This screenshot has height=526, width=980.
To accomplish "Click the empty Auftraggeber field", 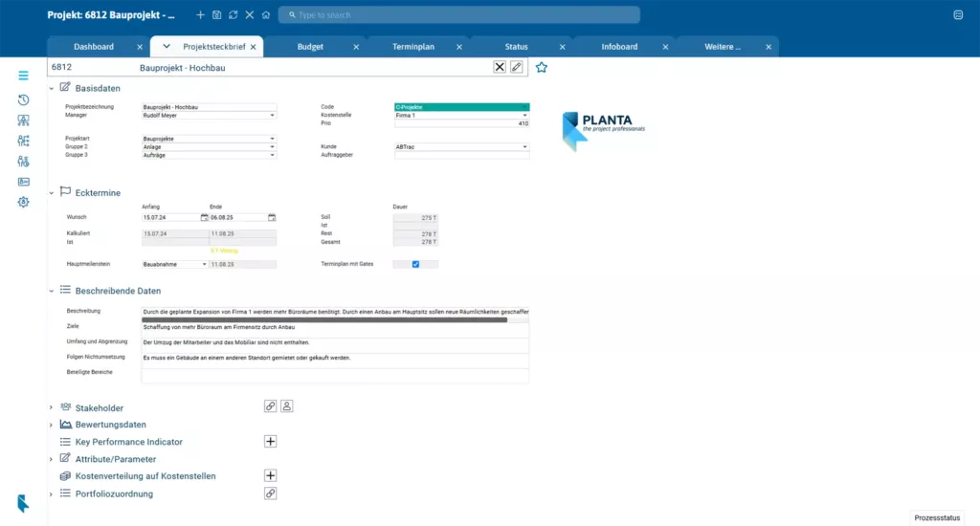I will click(x=462, y=155).
